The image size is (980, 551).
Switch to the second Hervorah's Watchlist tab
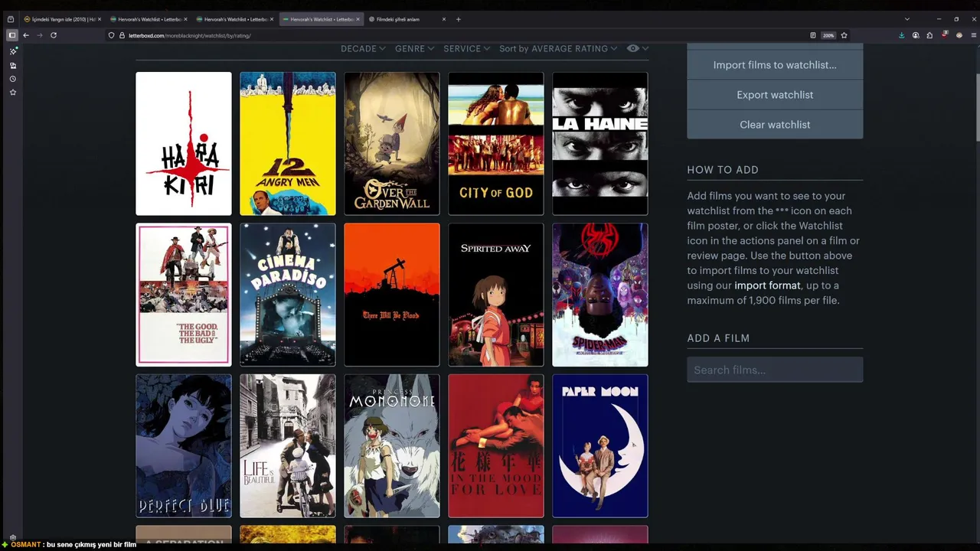[149, 19]
